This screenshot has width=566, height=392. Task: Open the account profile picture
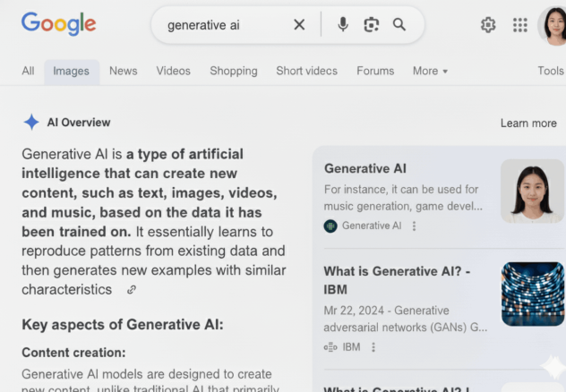[553, 25]
